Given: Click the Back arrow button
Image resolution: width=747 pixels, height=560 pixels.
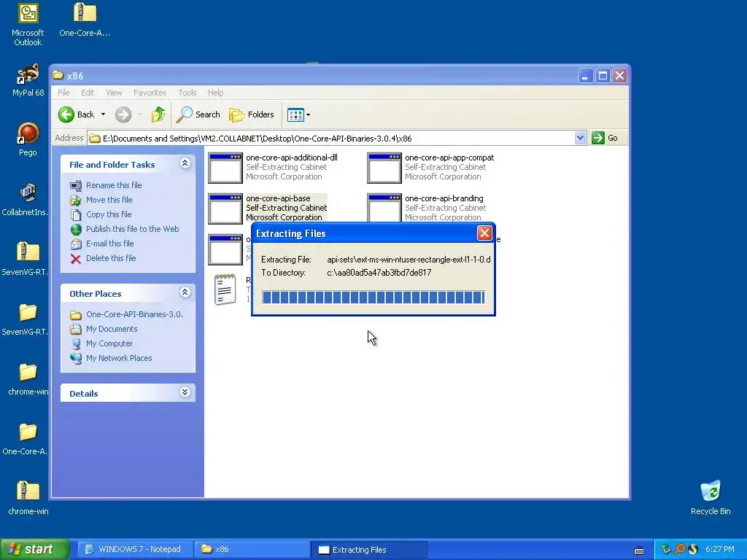Looking at the screenshot, I should [x=77, y=114].
